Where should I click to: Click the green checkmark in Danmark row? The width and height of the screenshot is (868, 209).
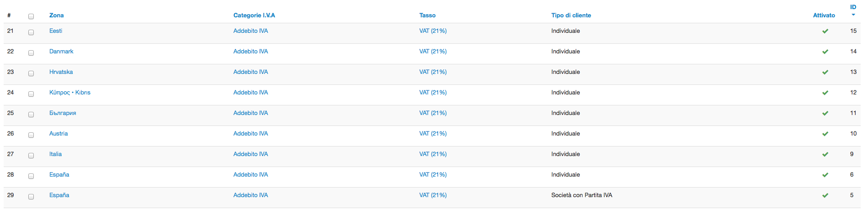[x=825, y=52]
